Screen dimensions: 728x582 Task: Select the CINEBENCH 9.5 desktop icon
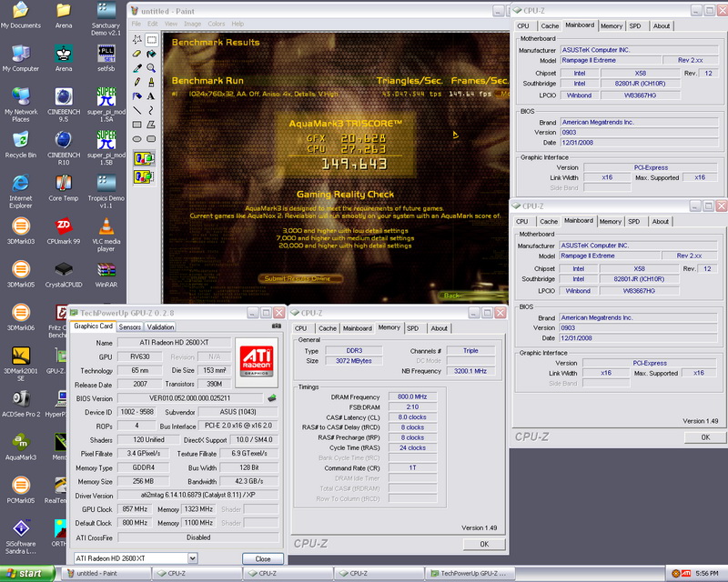(64, 105)
